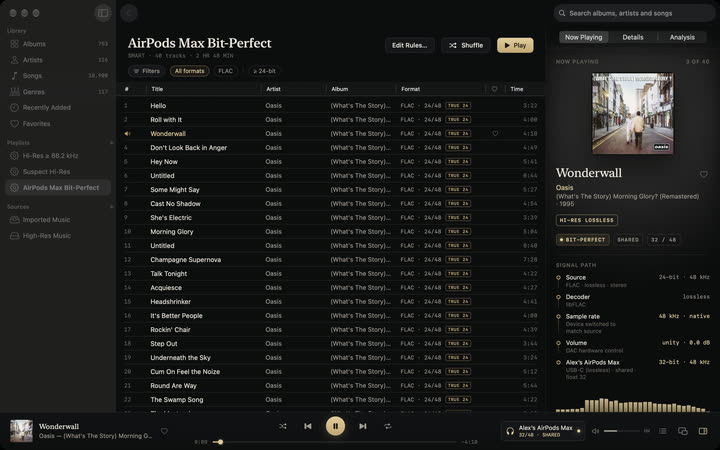Viewport: 720px width, 450px height.
Task: Select the track Morning Glory
Action: tap(331, 231)
